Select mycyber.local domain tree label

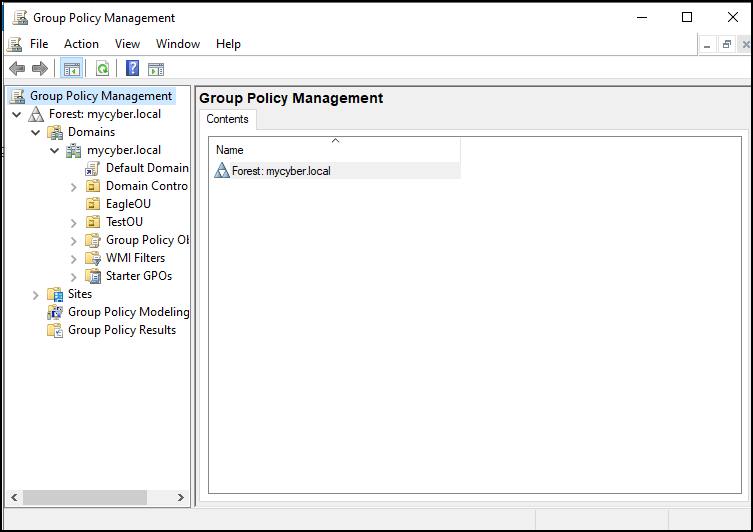tap(124, 150)
